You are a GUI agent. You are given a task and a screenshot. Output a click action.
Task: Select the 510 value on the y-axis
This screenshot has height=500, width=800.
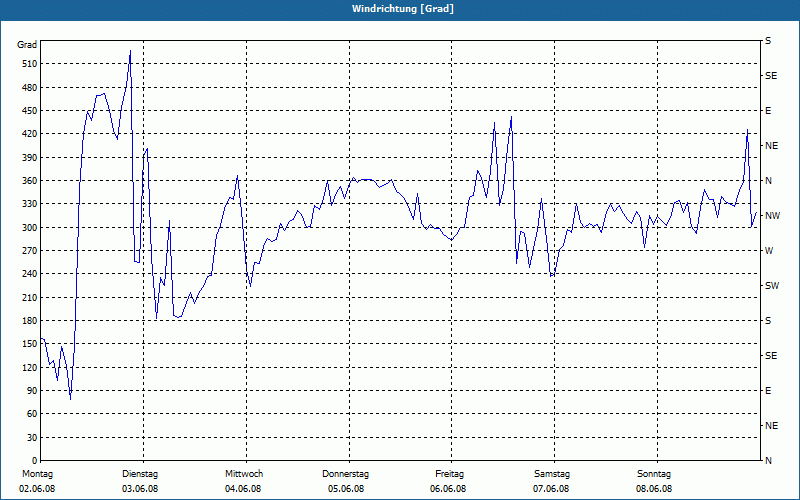click(x=29, y=64)
